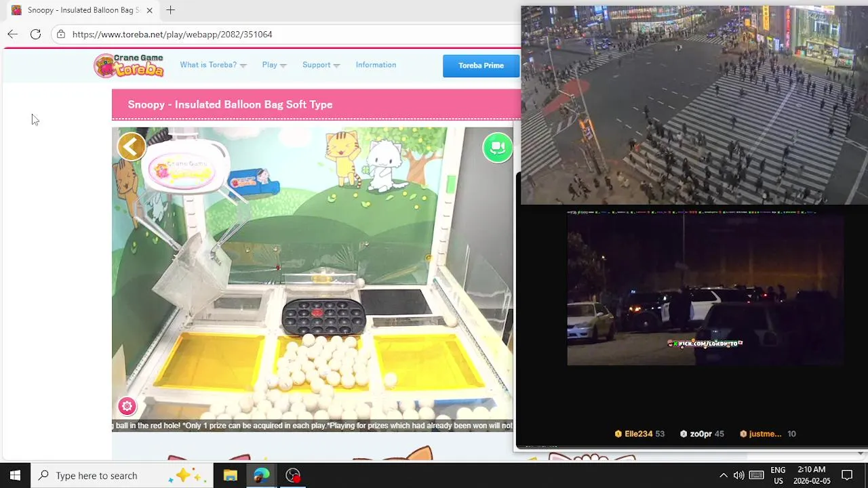Open OBS Studio from taskbar
Screen dimensions: 868x488
(293, 475)
